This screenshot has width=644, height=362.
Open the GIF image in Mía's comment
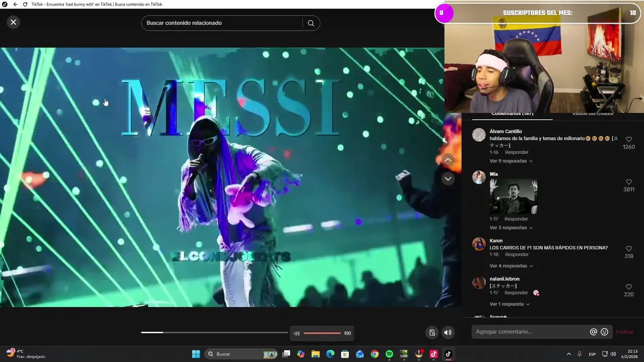[514, 197]
